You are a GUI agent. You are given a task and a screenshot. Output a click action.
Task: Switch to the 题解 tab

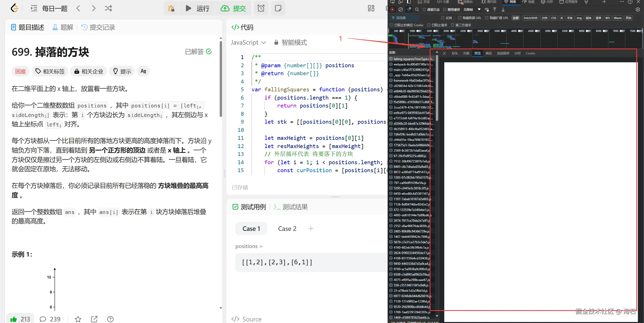(x=63, y=27)
